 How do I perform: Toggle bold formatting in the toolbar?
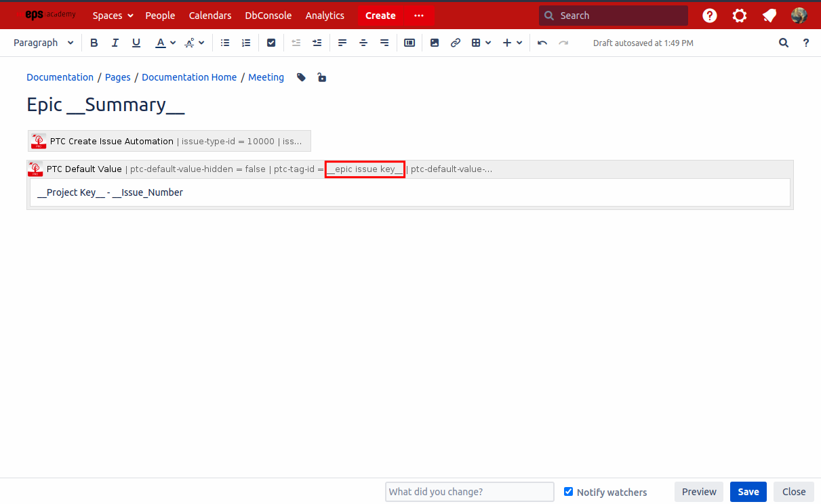tap(94, 42)
